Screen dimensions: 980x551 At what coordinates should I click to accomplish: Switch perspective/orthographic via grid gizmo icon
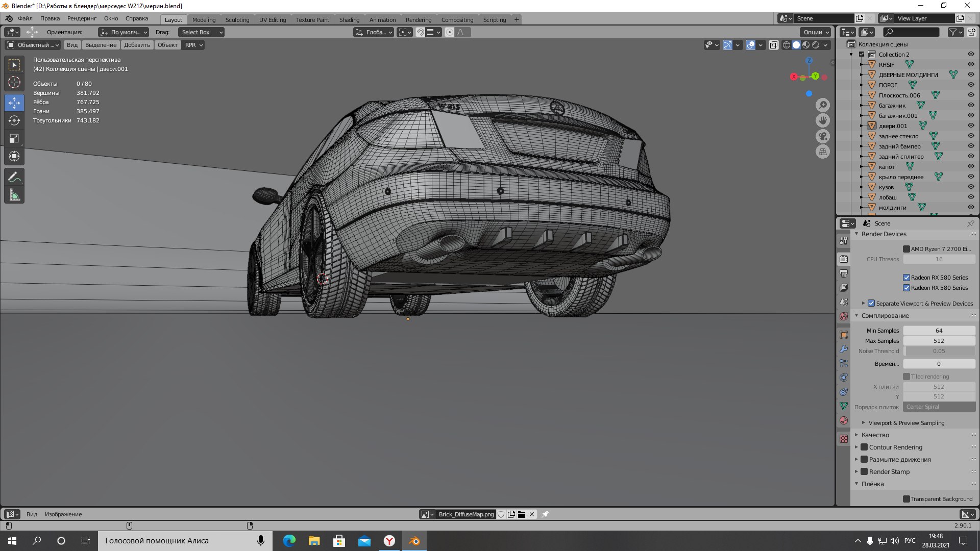tap(823, 152)
